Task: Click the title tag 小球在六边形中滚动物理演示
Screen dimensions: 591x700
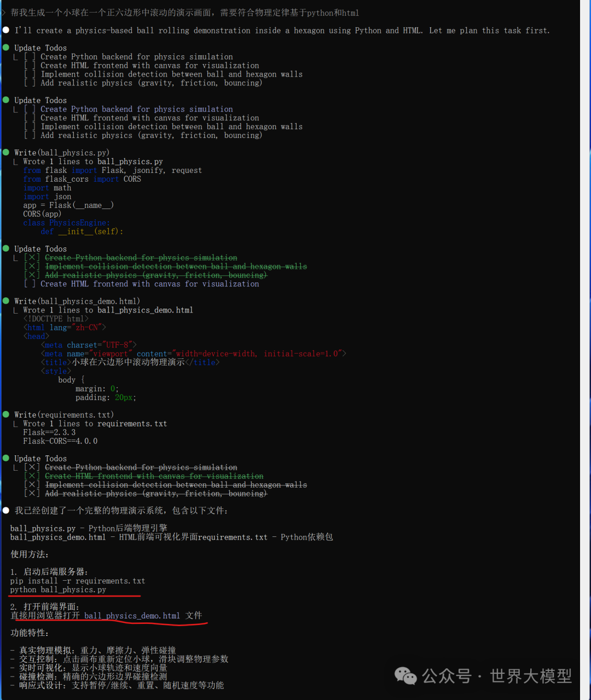Action: pos(130,362)
